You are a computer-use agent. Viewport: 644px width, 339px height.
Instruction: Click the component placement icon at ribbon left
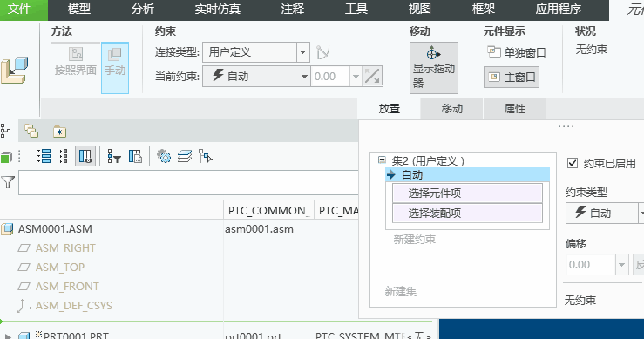pyautogui.click(x=15, y=71)
